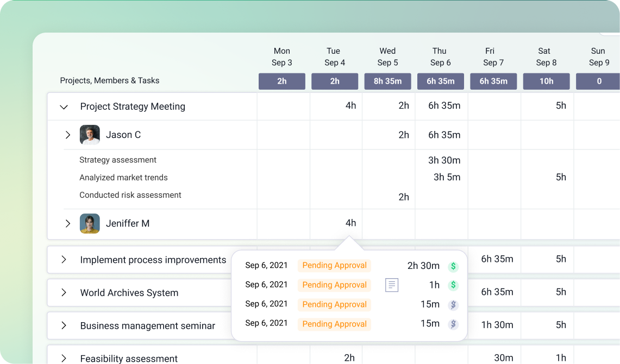Select Mon Sep 3 total 2h badge

tap(282, 81)
